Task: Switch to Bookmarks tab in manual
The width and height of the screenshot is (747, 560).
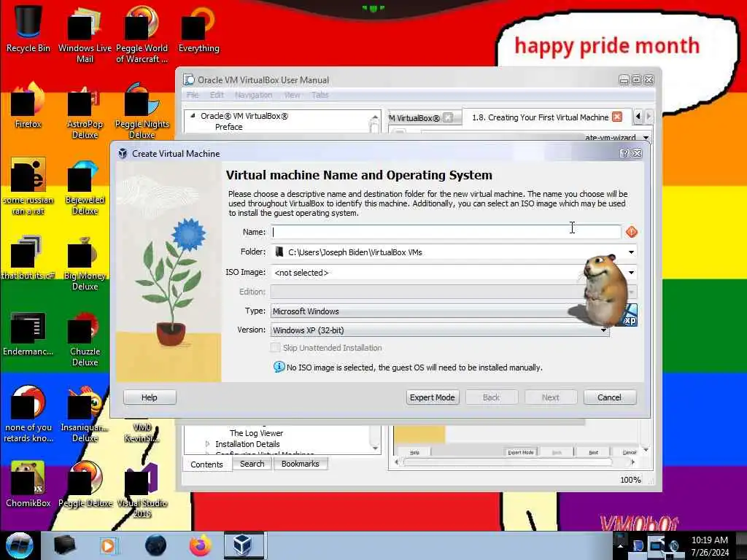Action: tap(300, 464)
